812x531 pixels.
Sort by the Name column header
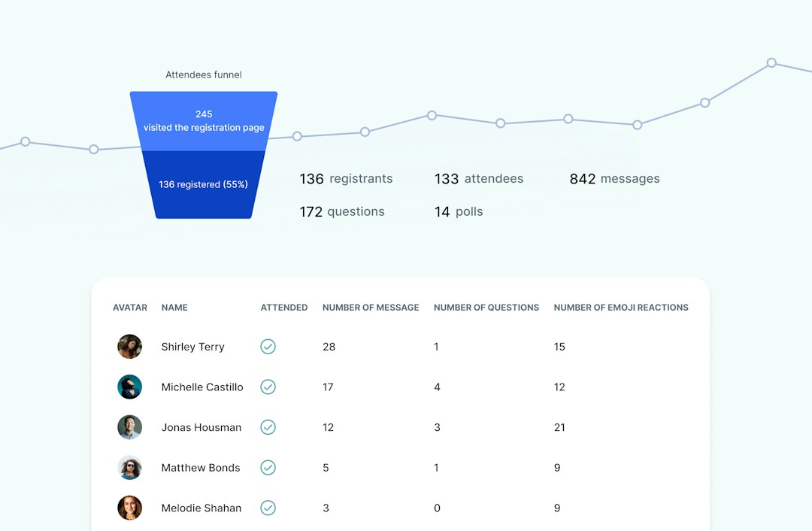[x=174, y=308]
